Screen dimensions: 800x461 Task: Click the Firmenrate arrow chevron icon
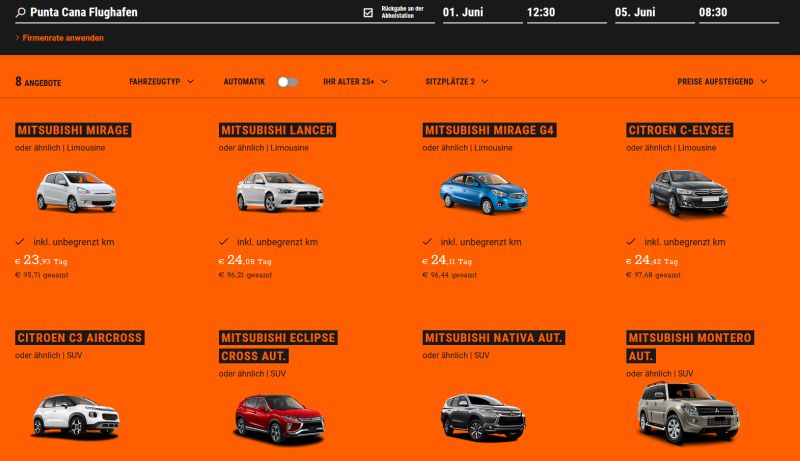17,38
